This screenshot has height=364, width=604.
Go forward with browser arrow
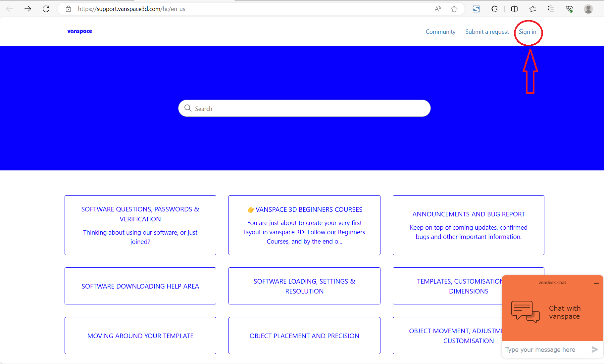[28, 9]
